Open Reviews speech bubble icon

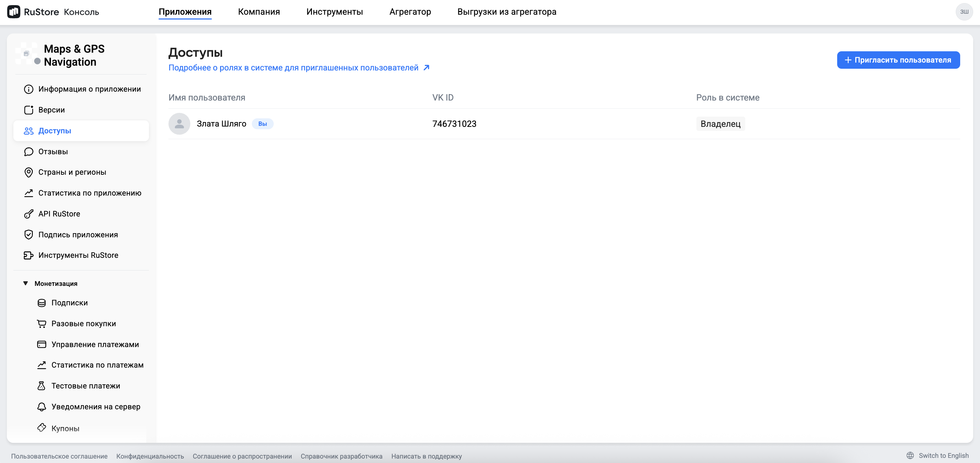pos(29,151)
